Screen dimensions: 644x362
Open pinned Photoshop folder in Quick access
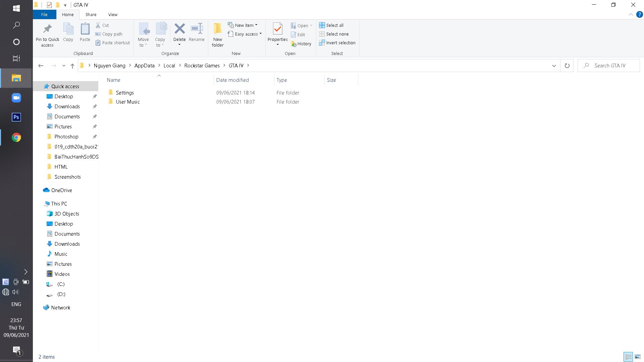point(66,136)
